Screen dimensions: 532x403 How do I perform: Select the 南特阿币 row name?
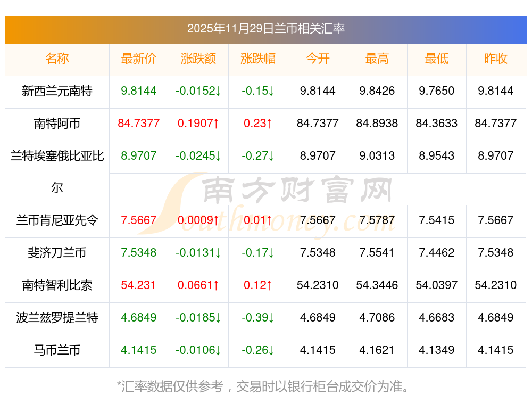57,124
